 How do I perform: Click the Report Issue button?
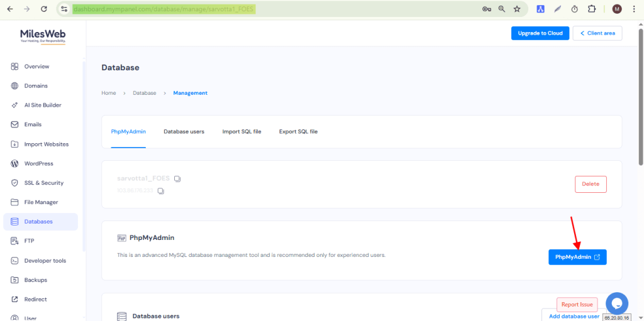[x=577, y=305]
